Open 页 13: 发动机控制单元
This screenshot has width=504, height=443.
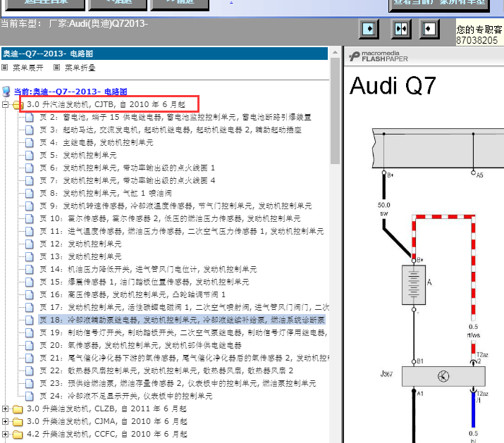pyautogui.click(x=80, y=256)
